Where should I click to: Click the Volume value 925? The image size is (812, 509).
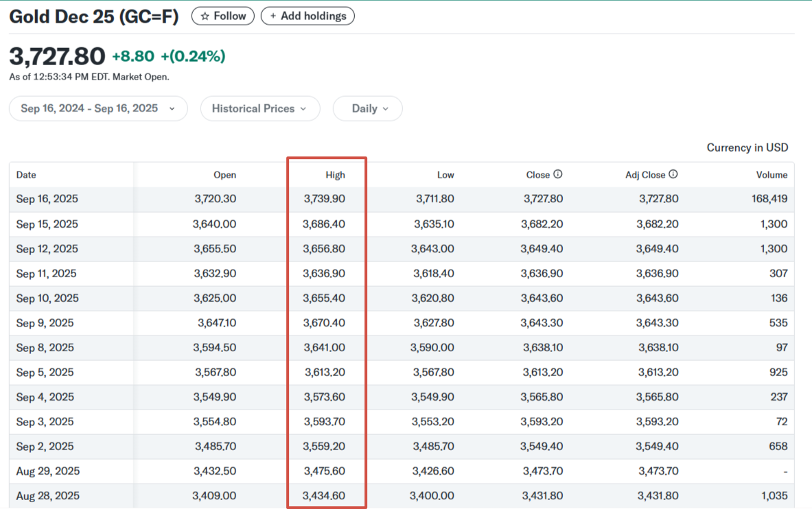tap(778, 372)
